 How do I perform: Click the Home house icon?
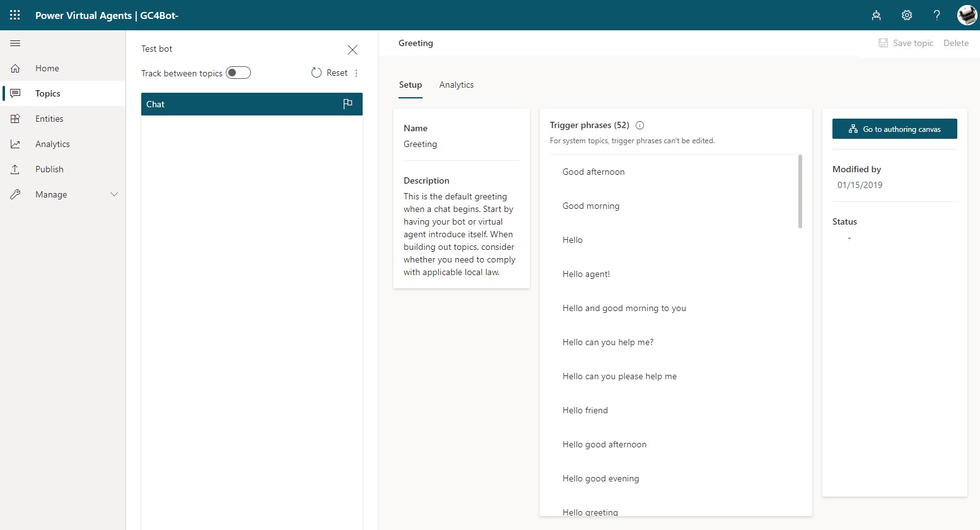tap(15, 68)
